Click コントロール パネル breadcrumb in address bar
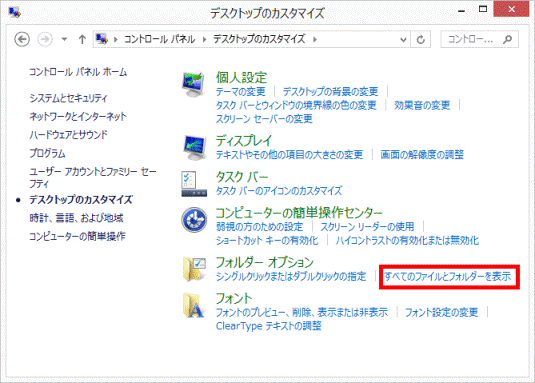The width and height of the screenshot is (535, 383). 159,39
